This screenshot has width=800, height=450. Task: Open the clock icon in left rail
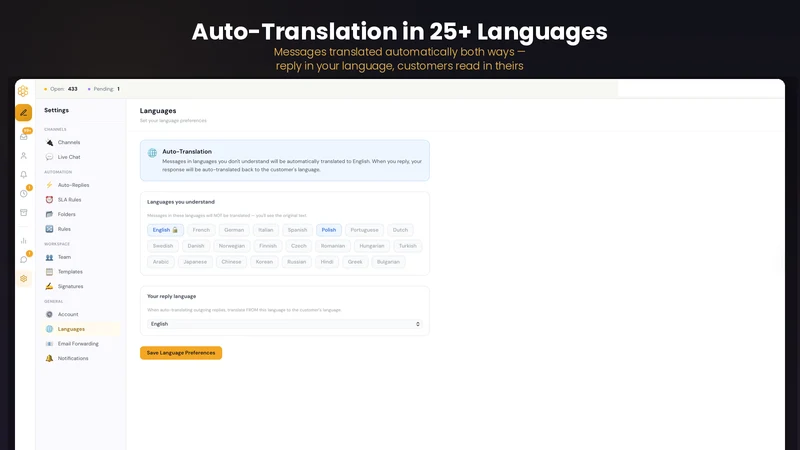pyautogui.click(x=24, y=193)
